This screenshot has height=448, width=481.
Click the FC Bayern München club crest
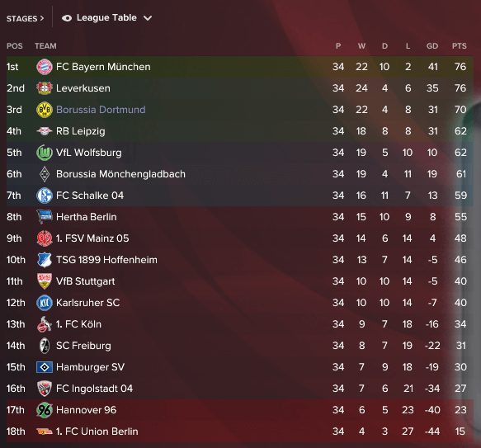[45, 67]
